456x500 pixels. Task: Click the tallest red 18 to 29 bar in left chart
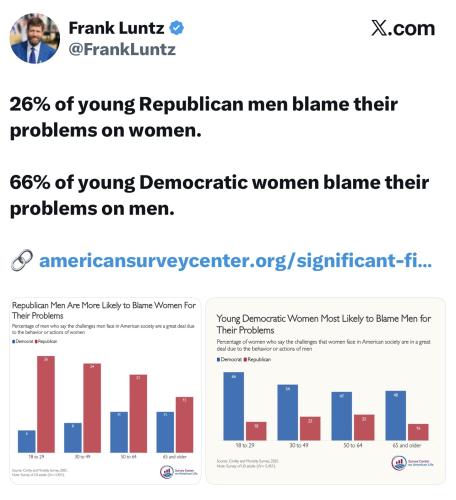tap(46, 404)
